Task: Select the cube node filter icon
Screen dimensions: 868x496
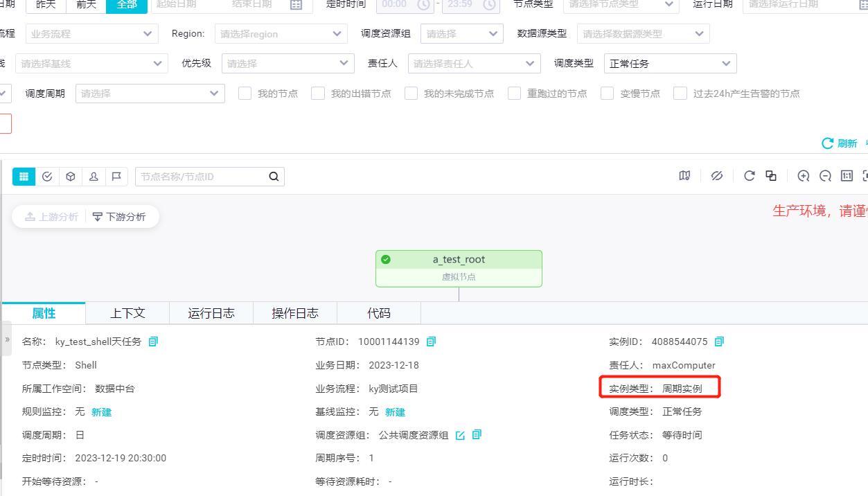Action: [x=70, y=177]
